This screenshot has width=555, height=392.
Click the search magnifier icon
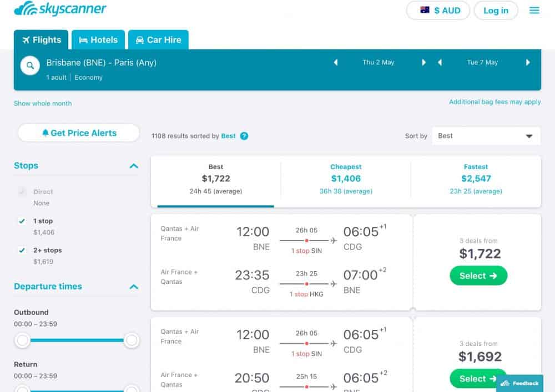(30, 65)
